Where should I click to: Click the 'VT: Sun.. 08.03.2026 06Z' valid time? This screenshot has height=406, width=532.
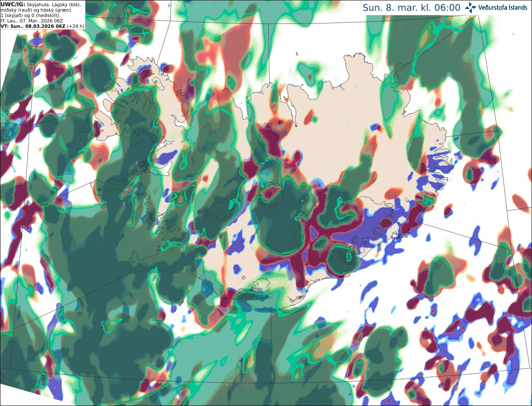point(33,26)
